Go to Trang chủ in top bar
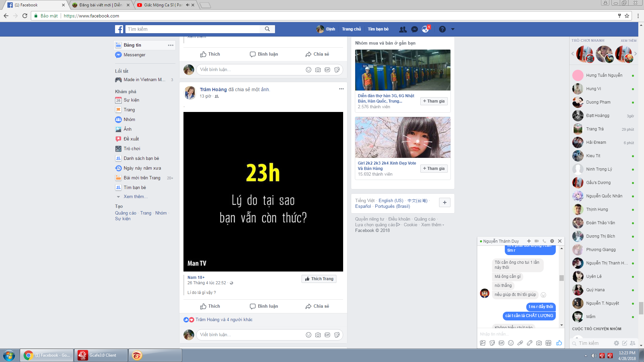Screen dimensions: 644x362 point(351,29)
